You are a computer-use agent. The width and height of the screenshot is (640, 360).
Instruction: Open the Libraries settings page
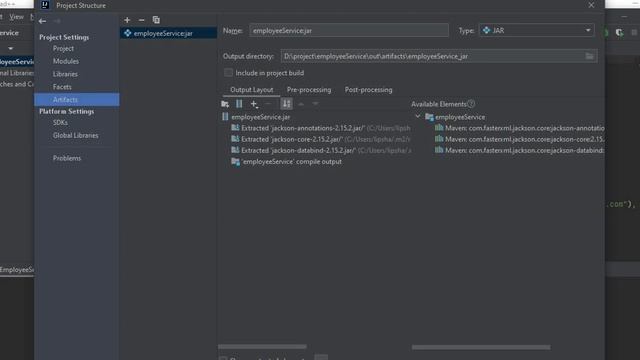click(65, 74)
